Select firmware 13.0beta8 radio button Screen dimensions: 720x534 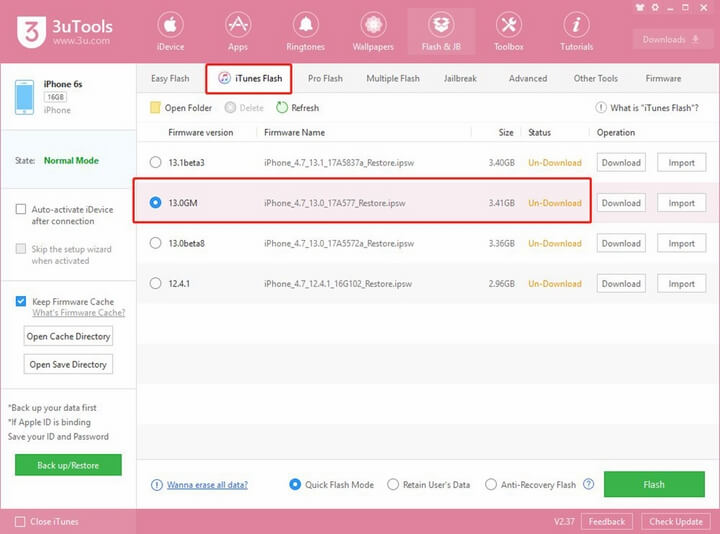(156, 243)
